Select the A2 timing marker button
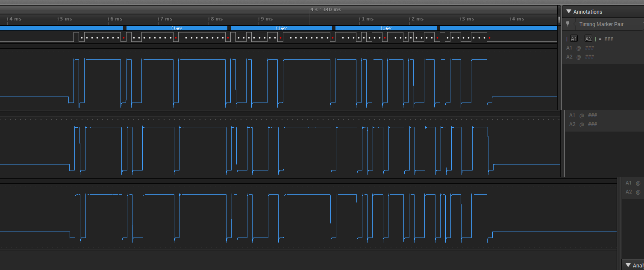The image size is (644, 270). 588,39
